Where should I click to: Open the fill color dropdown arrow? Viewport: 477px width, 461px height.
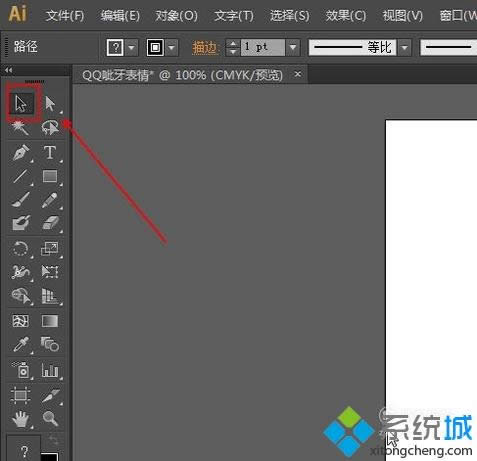tap(131, 48)
